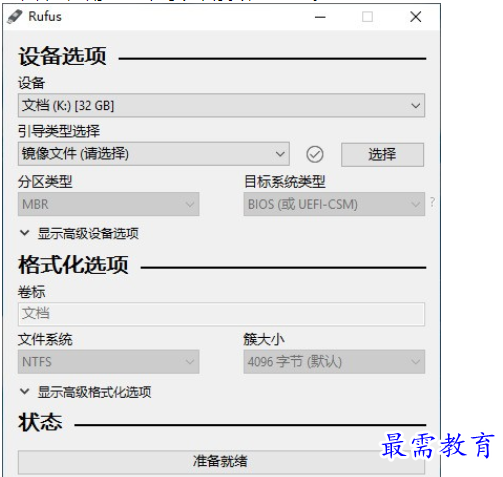Viewport: 503px width, 477px height.
Task: Click the checkmark verify icon beside 选择
Action: coord(314,154)
